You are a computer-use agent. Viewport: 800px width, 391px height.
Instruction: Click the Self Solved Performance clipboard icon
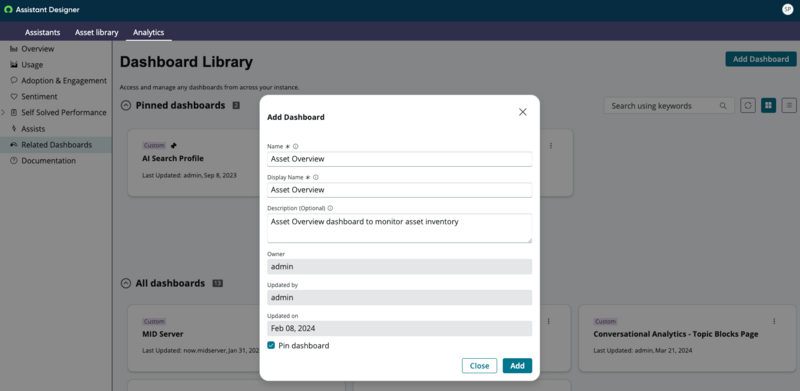click(14, 112)
